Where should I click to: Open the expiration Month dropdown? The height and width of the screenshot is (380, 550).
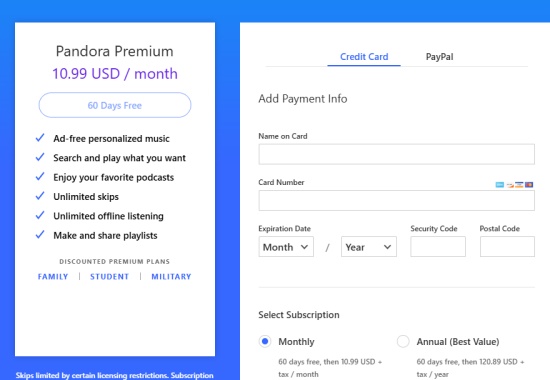[286, 247]
